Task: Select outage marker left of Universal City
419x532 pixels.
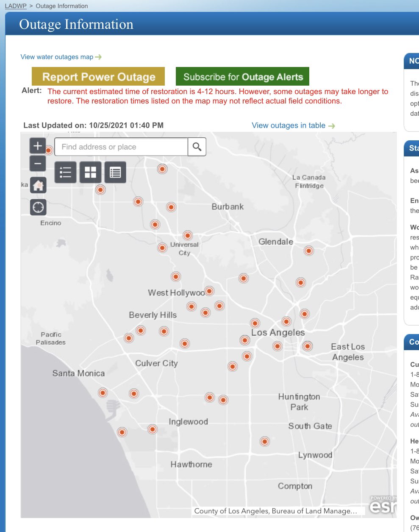Action: pyautogui.click(x=162, y=248)
